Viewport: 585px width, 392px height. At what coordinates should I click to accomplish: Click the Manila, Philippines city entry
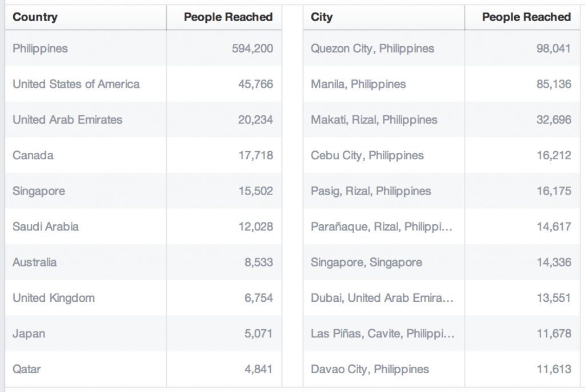[x=358, y=84]
